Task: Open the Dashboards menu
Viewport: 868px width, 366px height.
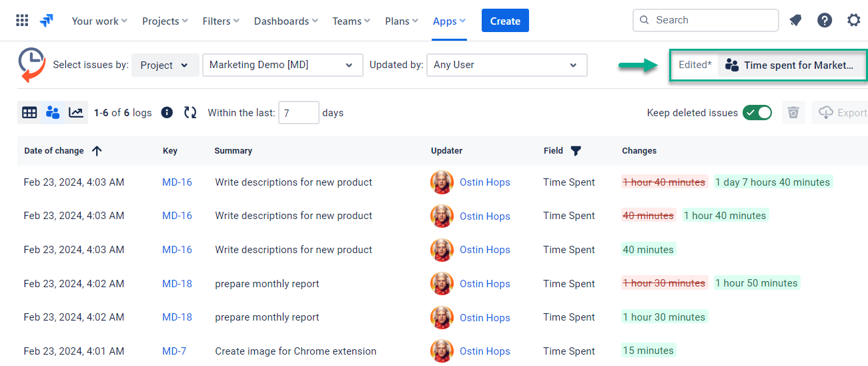Action: point(286,21)
